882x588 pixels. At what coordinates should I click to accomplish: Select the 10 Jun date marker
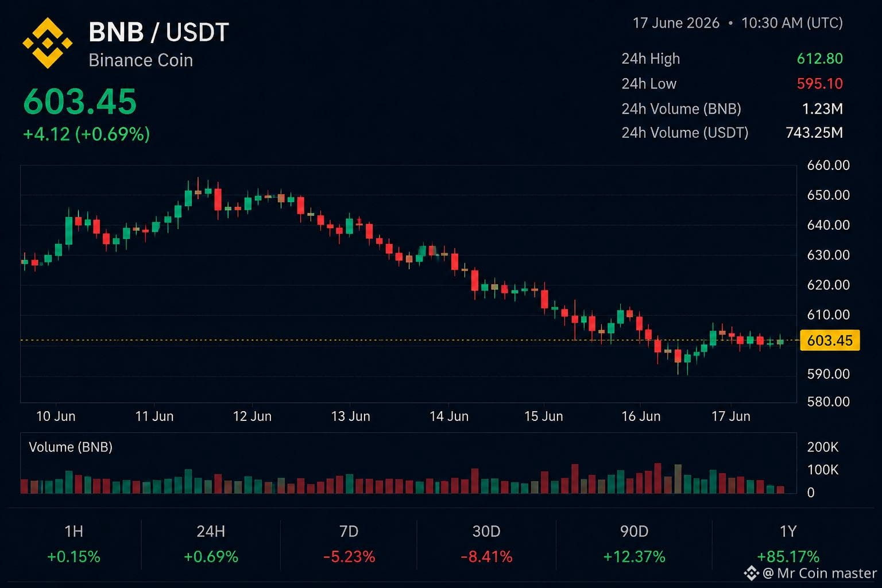56,416
